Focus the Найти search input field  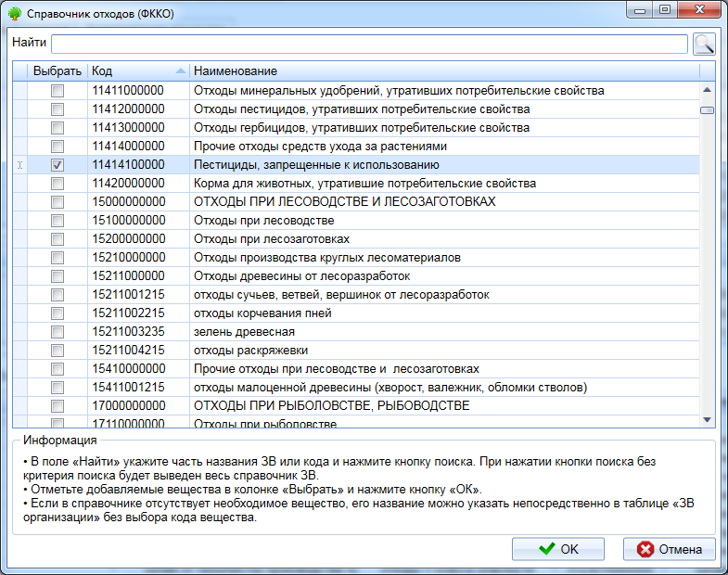369,45
